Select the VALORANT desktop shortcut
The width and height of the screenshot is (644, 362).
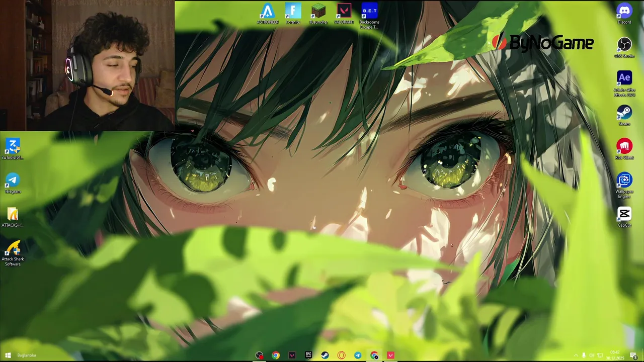(344, 14)
